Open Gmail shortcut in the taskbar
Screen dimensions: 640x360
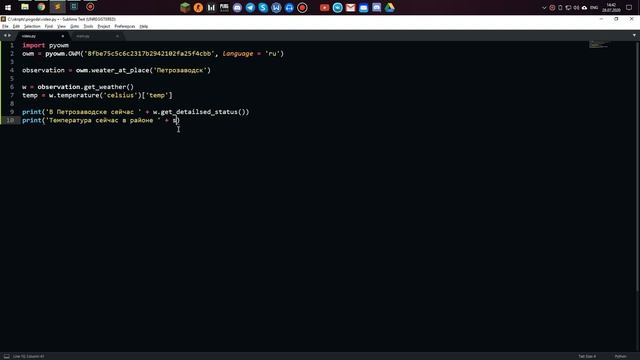point(351,7)
